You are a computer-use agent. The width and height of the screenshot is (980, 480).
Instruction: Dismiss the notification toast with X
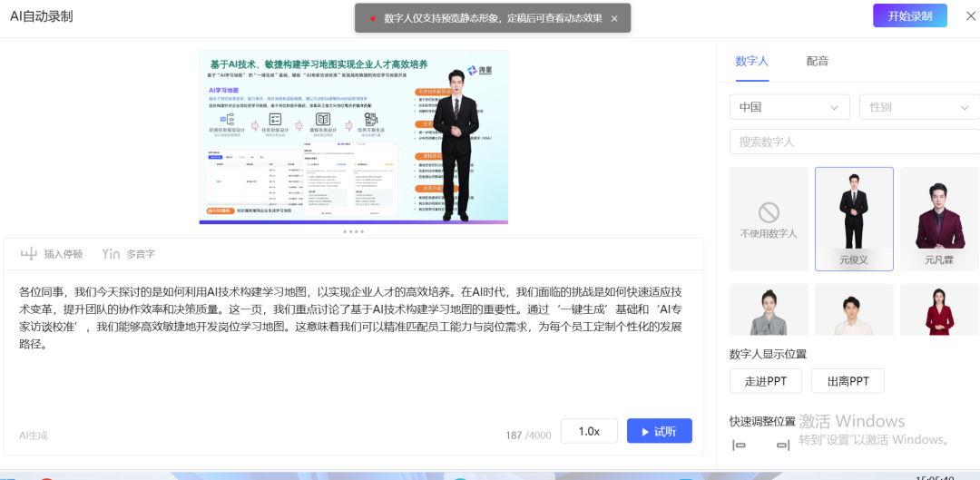click(614, 18)
